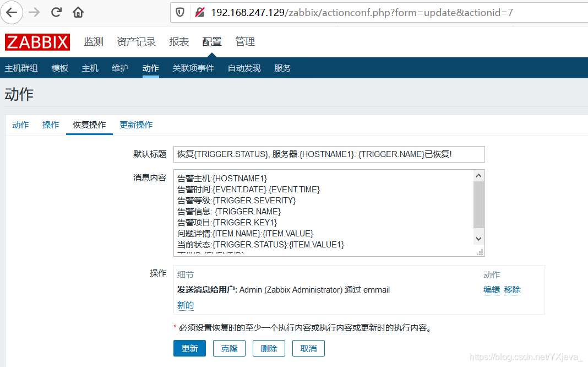Switch to the 恢复操作 form tab
Viewport: 588px width, 367px height.
coord(89,125)
